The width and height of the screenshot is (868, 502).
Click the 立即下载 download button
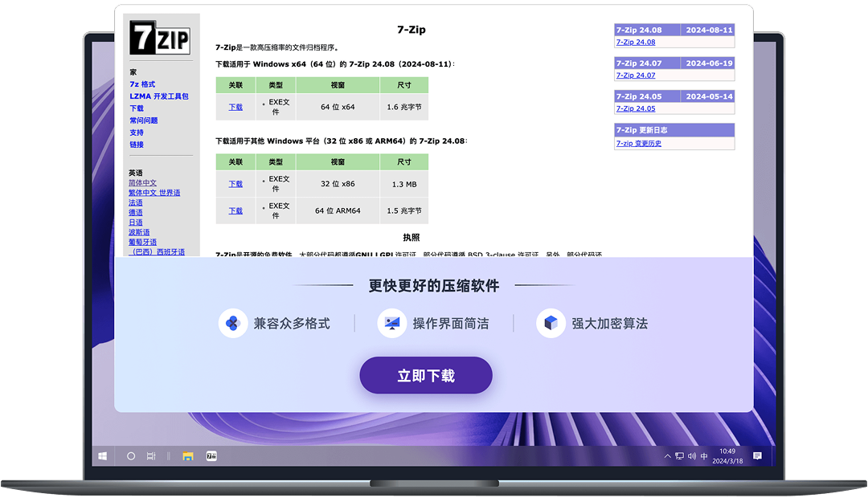coord(425,374)
